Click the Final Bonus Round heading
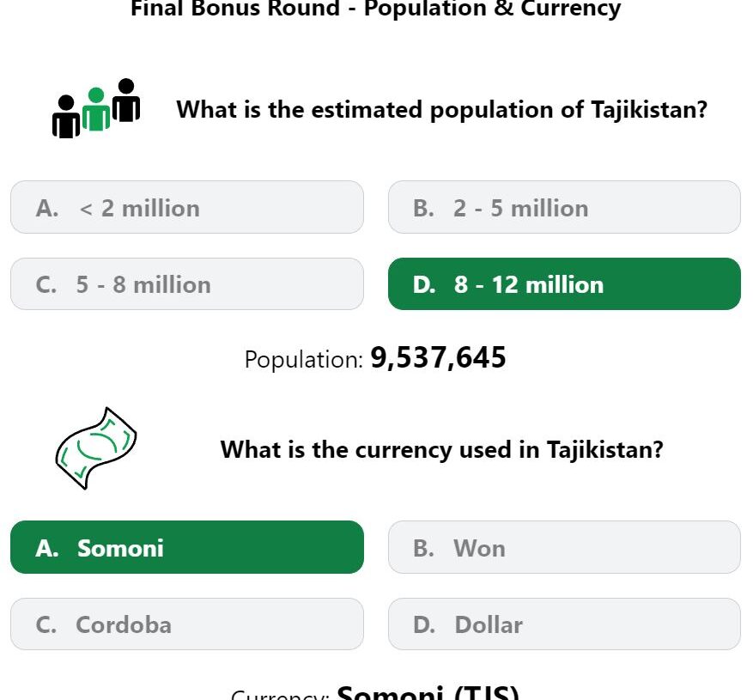Screen dimensions: 753x700 tap(375, 9)
